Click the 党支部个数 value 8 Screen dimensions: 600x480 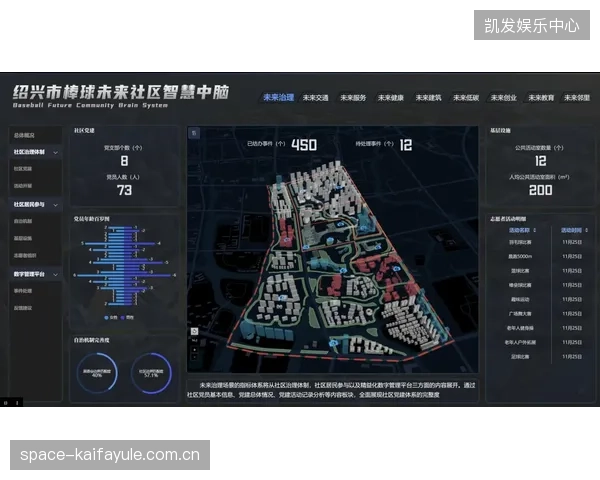coord(124,161)
